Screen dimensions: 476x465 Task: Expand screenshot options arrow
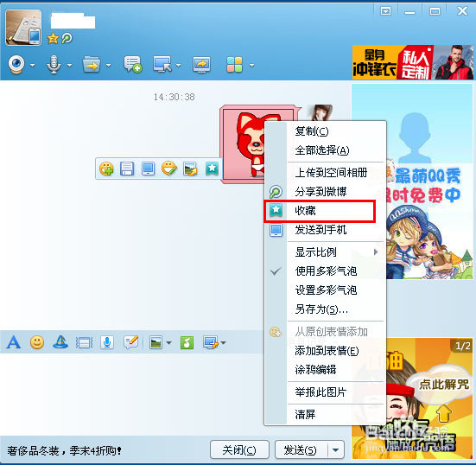(x=224, y=343)
